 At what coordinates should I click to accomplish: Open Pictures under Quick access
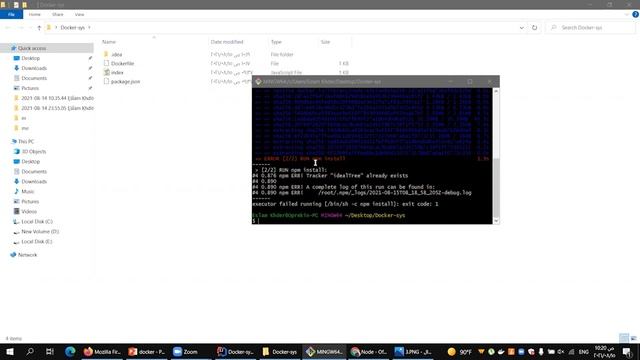click(30, 88)
